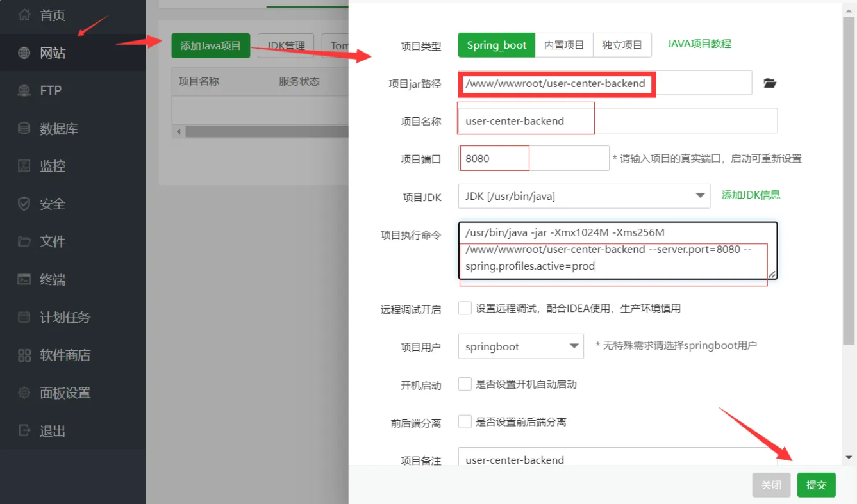Enable the 前后端分离 checkbox
The width and height of the screenshot is (857, 504).
coord(465,421)
